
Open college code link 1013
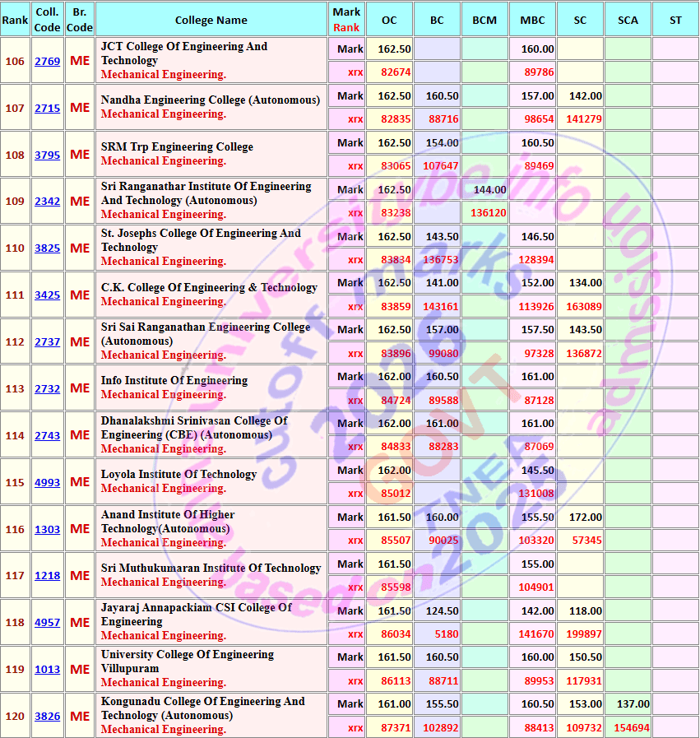tap(48, 669)
